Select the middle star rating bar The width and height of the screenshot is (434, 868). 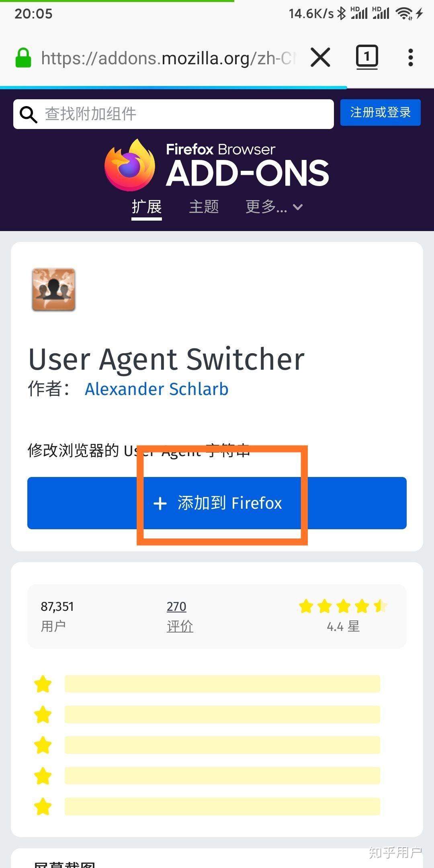222,745
